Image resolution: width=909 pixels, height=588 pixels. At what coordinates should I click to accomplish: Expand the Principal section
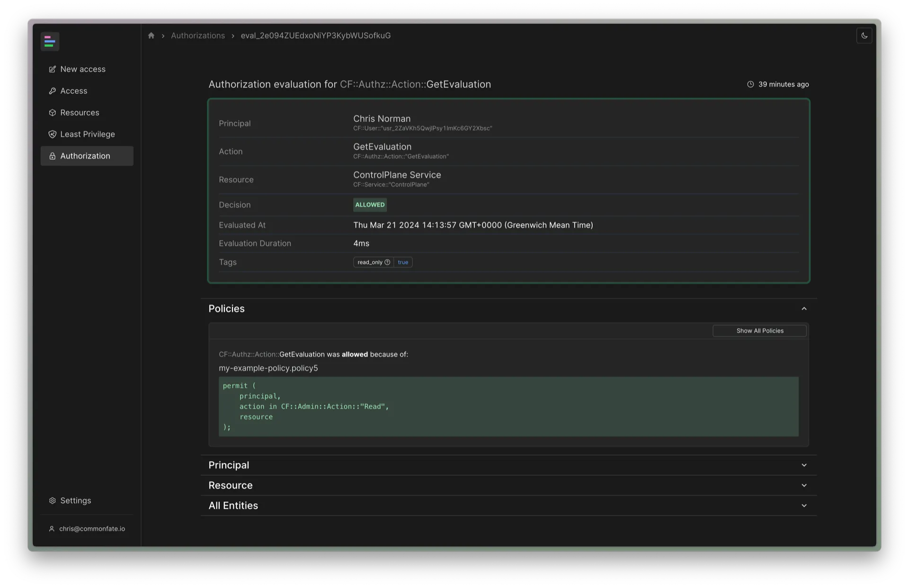(x=804, y=465)
